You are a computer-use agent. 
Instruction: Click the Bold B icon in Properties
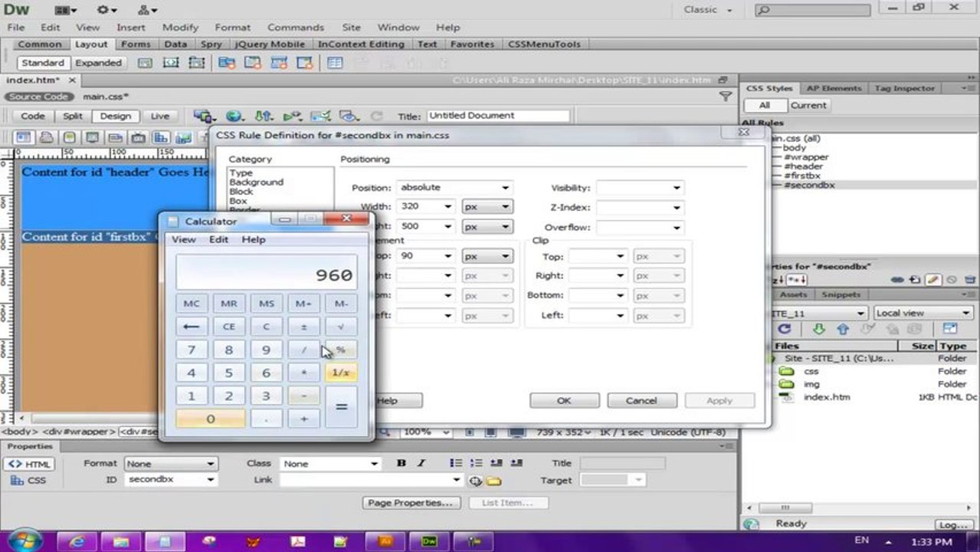(x=401, y=463)
